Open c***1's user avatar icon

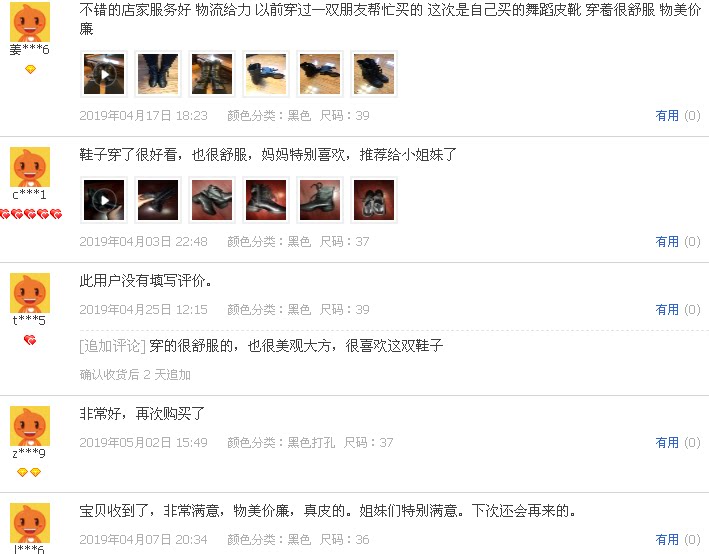[x=30, y=167]
